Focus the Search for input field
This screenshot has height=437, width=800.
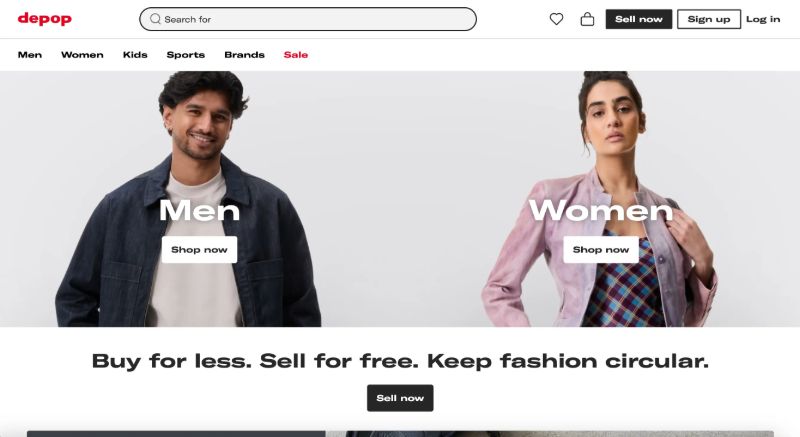(308, 19)
